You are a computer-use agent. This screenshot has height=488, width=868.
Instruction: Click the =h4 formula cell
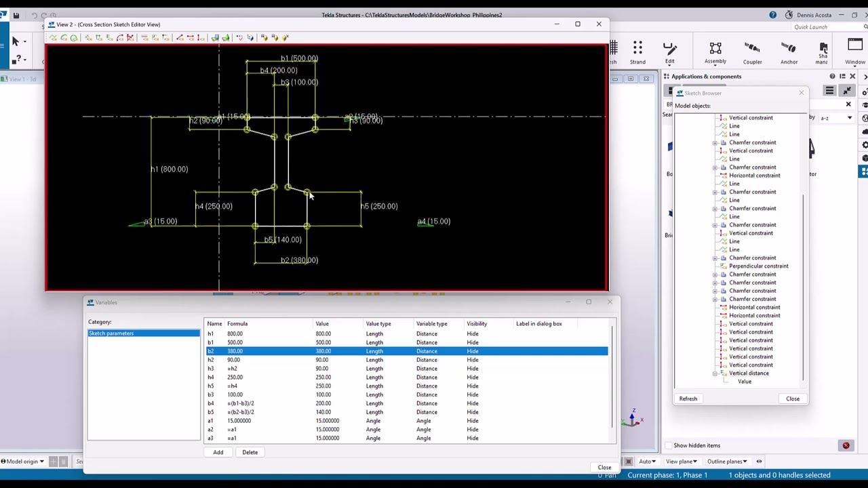232,386
